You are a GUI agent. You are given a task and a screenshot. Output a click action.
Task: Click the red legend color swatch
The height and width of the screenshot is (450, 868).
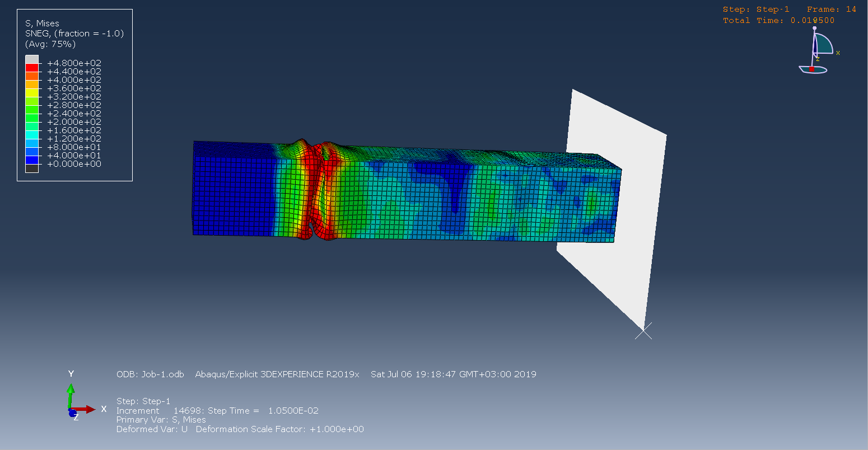coord(32,67)
